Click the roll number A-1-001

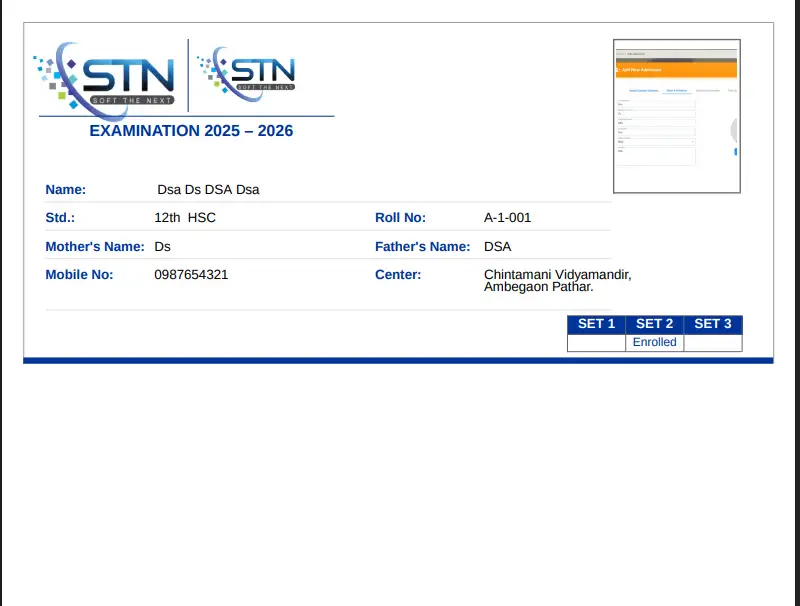click(x=507, y=218)
